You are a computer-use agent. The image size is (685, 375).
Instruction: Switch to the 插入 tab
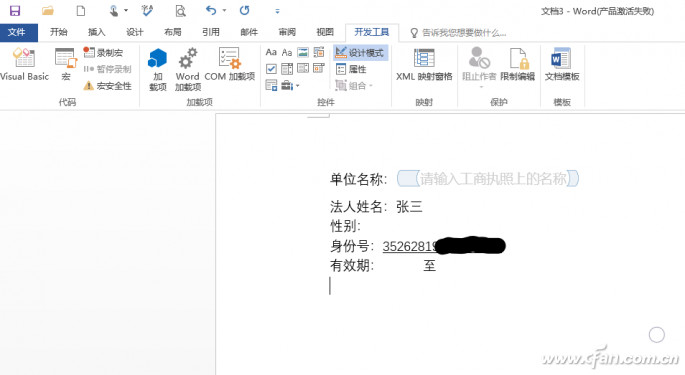pos(97,32)
